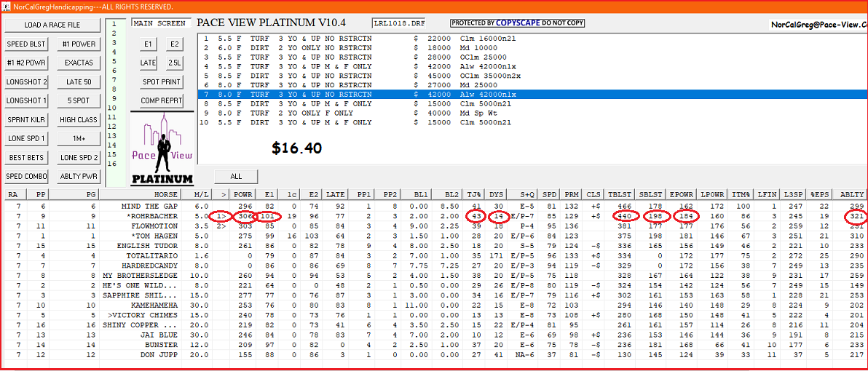The height and width of the screenshot is (371, 868).
Task: Select the BUNSTER horse row
Action: pos(434,344)
